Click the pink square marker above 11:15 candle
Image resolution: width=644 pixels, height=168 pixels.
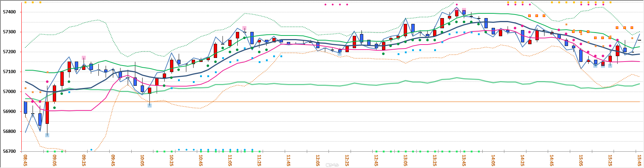245,28
